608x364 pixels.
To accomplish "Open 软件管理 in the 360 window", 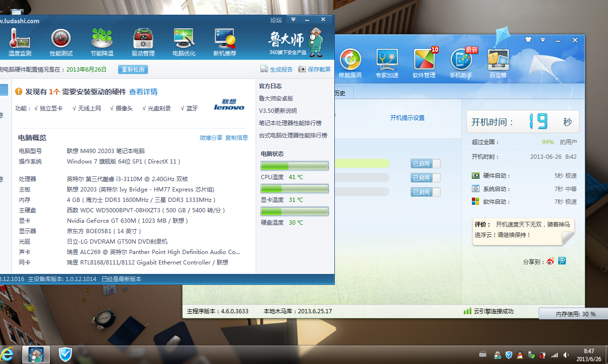I will pyautogui.click(x=424, y=63).
